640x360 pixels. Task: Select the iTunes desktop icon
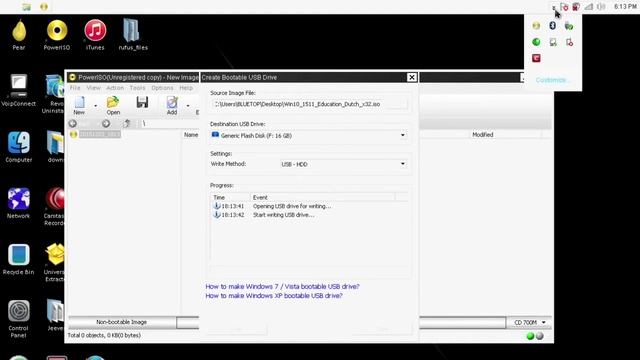[x=95, y=35]
